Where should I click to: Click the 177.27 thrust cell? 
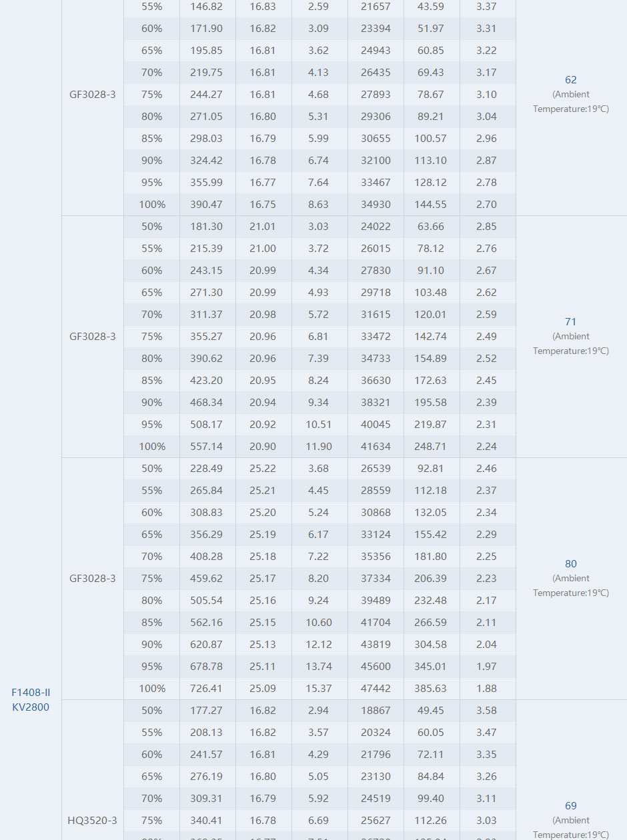[x=207, y=711]
